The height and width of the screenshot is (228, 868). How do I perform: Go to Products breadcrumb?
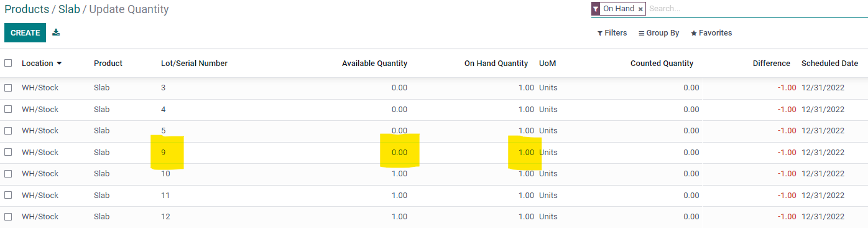[x=27, y=9]
